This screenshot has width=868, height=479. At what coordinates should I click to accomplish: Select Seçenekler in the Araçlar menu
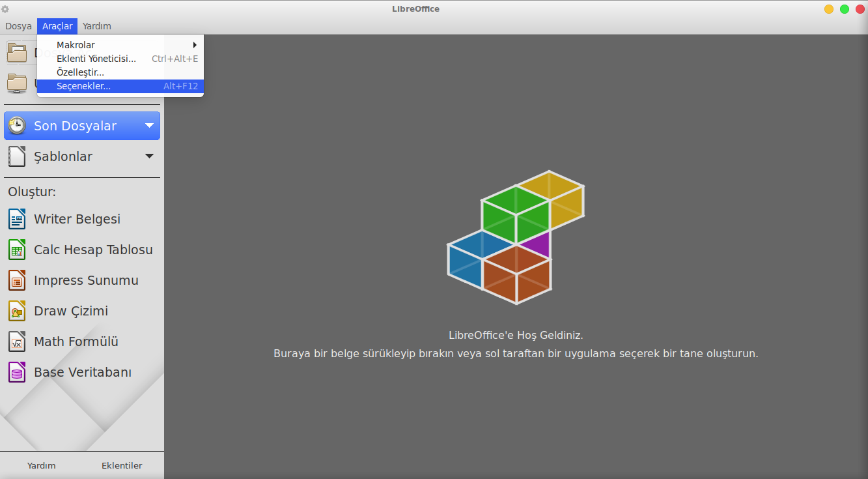pos(120,86)
